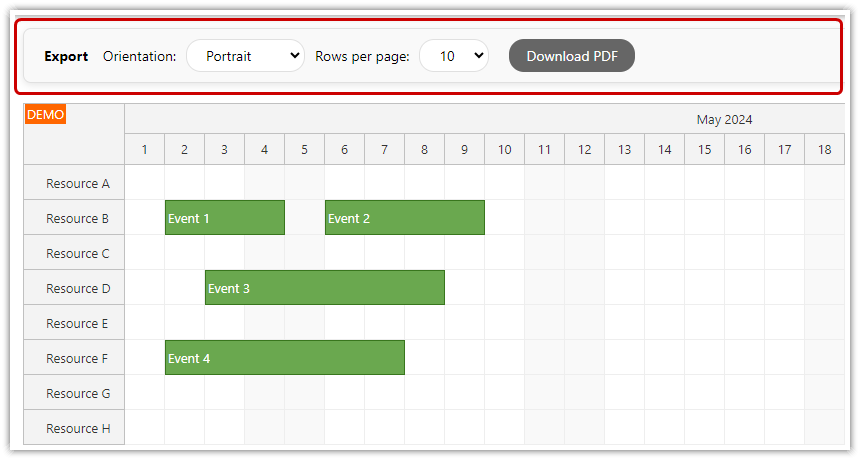860x460 pixels.
Task: Click the orange DEMO badge
Action: pyautogui.click(x=45, y=115)
